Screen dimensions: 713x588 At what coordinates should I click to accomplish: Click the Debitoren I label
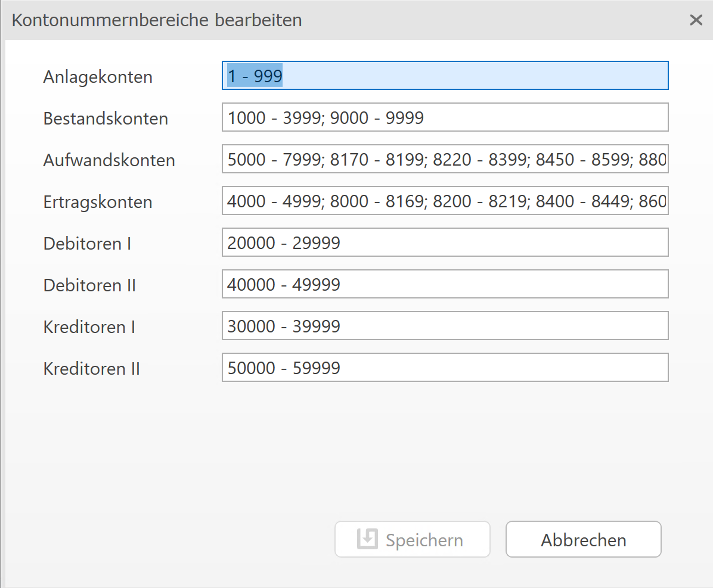tap(87, 244)
